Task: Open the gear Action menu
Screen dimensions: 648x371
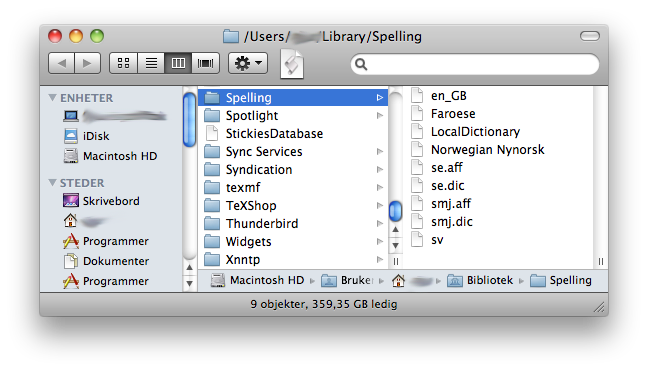Action: coord(248,63)
